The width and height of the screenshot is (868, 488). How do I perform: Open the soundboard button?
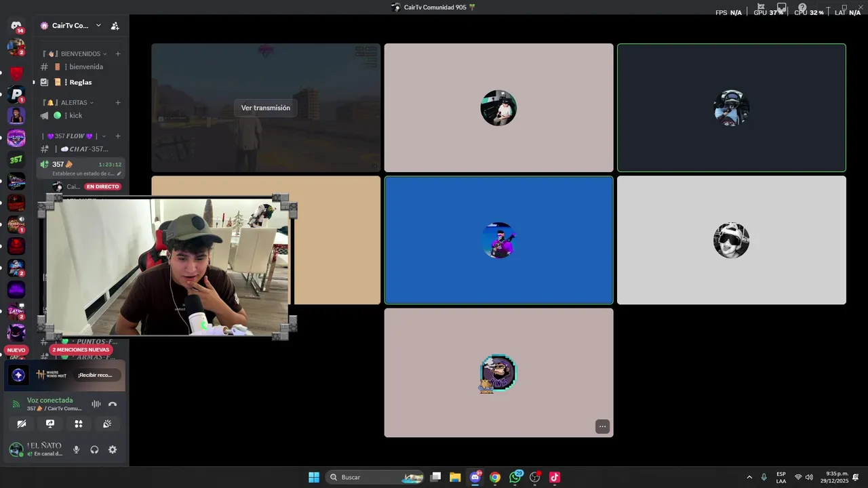point(107,424)
